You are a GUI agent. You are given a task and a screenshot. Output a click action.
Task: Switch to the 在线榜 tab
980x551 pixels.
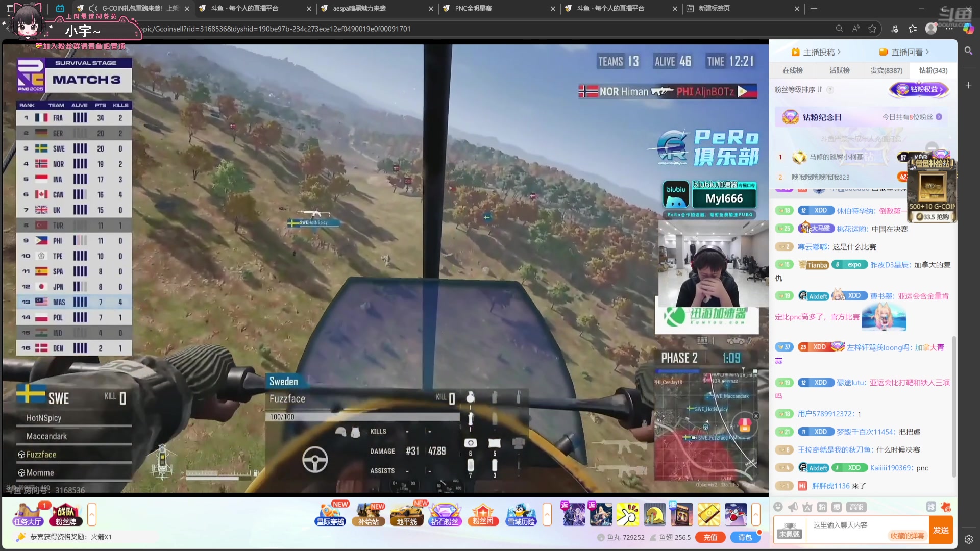[x=793, y=70]
